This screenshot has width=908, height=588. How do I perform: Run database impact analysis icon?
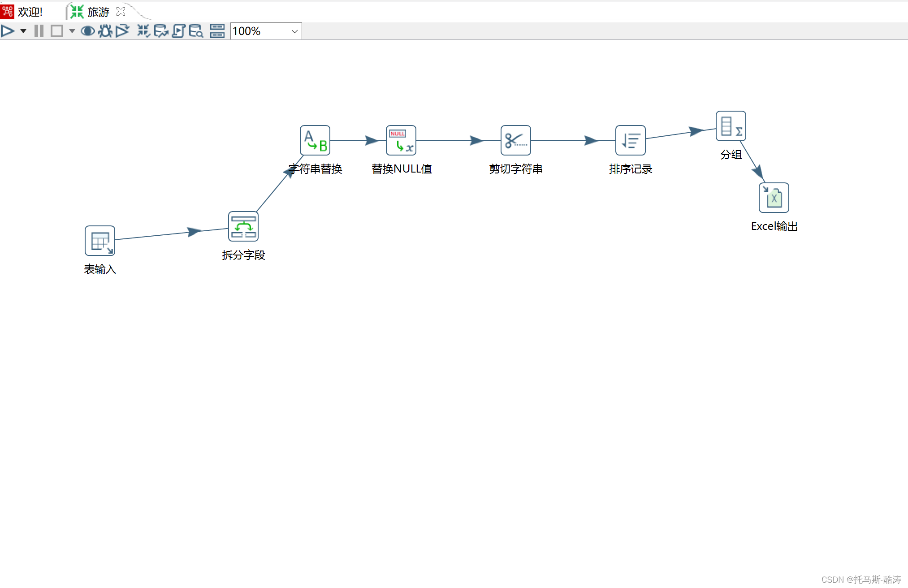[x=160, y=31]
